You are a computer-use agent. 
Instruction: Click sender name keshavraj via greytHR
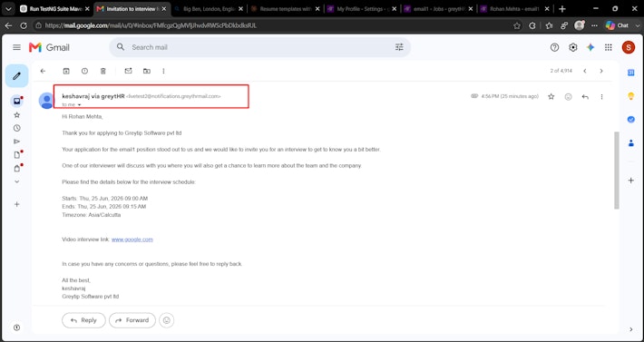[x=93, y=96]
